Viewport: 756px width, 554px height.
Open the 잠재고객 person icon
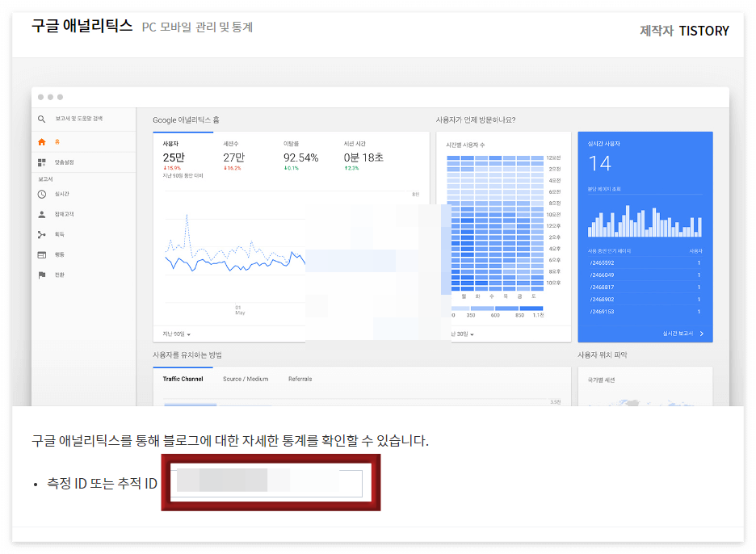42,215
